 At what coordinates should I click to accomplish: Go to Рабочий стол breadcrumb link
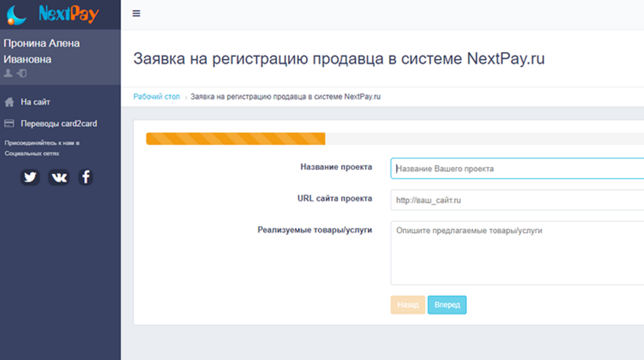pyautogui.click(x=156, y=97)
